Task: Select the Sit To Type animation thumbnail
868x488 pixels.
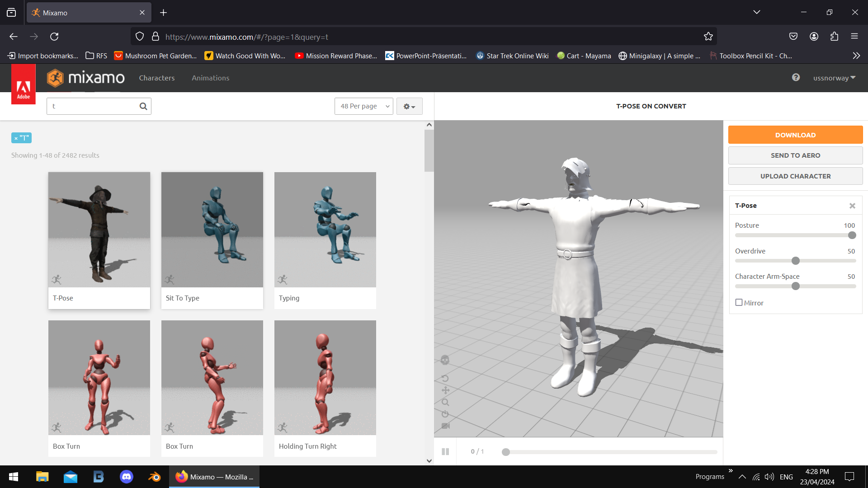Action: tap(212, 230)
